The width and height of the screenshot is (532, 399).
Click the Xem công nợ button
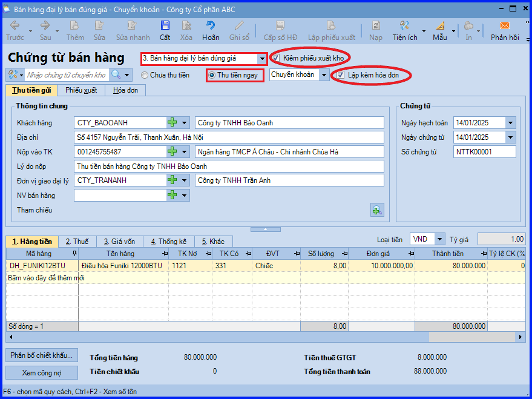click(41, 373)
